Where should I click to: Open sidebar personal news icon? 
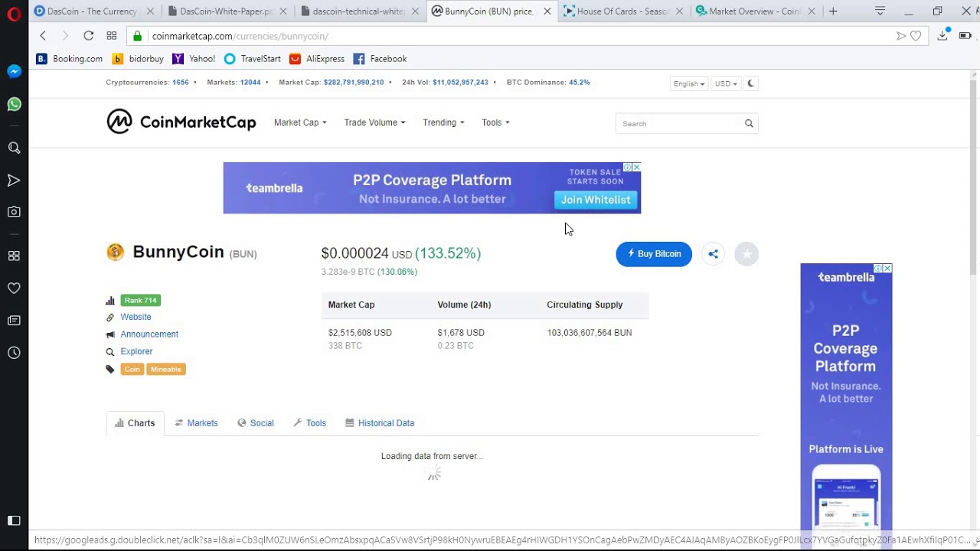pos(14,320)
